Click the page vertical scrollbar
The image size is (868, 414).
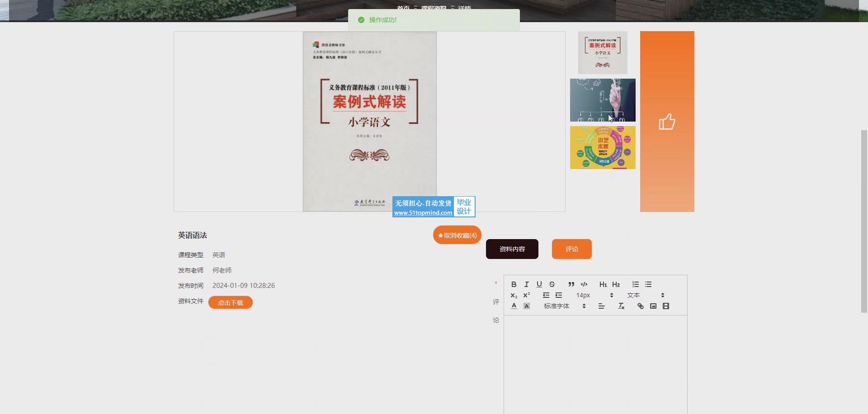point(864,221)
